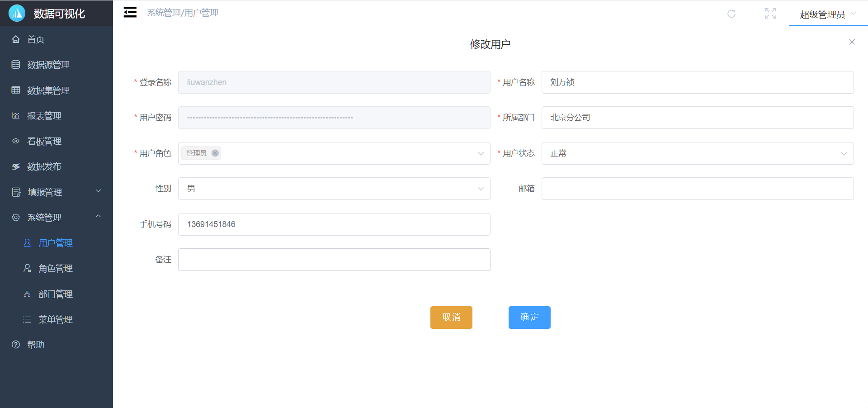The width and height of the screenshot is (868, 408).
Task: Click the disabled 登录名称 field liuwanzhen
Action: [x=334, y=82]
